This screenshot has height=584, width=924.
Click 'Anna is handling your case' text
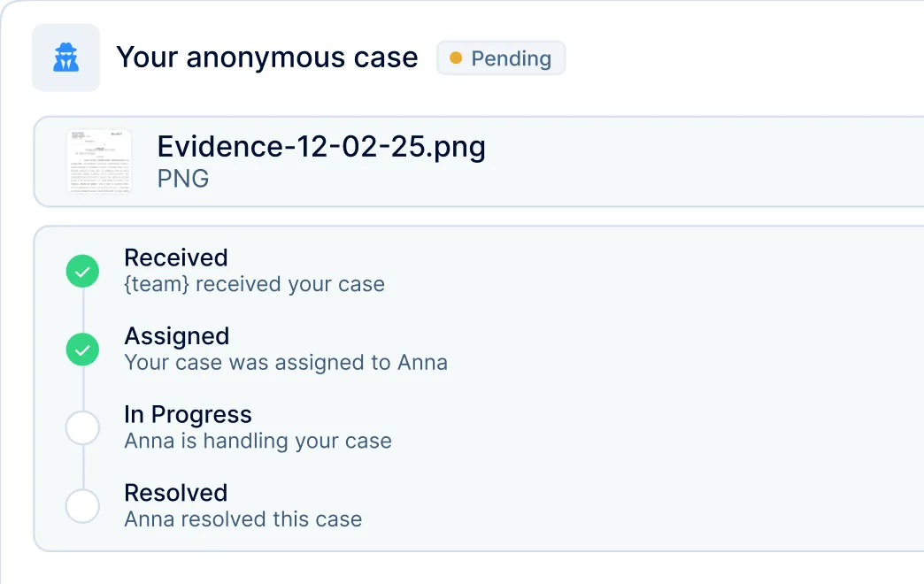click(x=258, y=441)
